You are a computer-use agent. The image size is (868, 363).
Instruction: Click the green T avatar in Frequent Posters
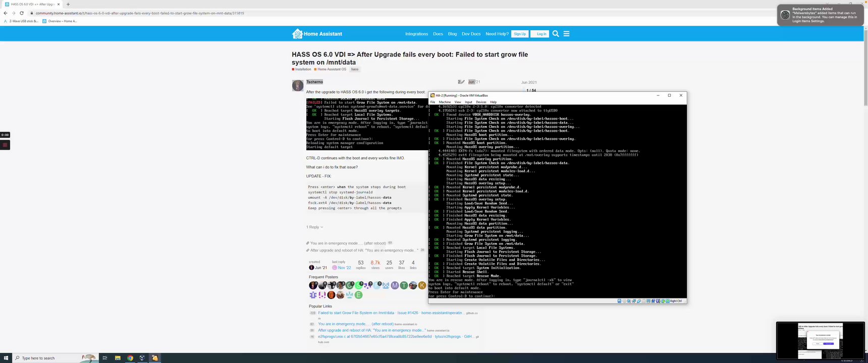coord(404,285)
